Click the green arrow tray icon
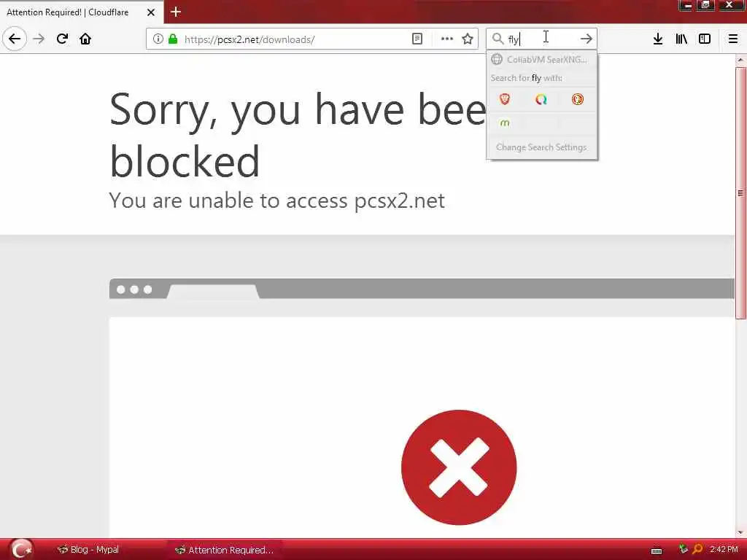This screenshot has width=747, height=560. tap(683, 549)
